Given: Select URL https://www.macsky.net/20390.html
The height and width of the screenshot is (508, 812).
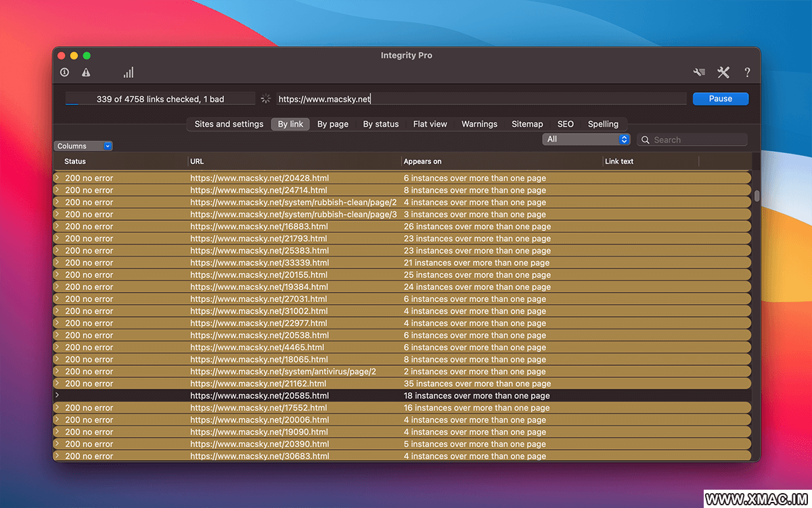Looking at the screenshot, I should point(259,444).
